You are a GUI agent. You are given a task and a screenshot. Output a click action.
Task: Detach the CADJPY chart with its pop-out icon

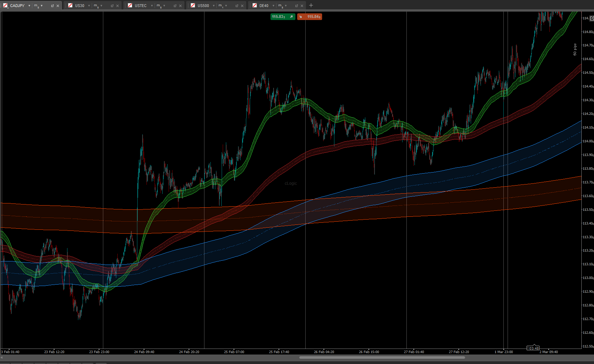click(x=52, y=5)
